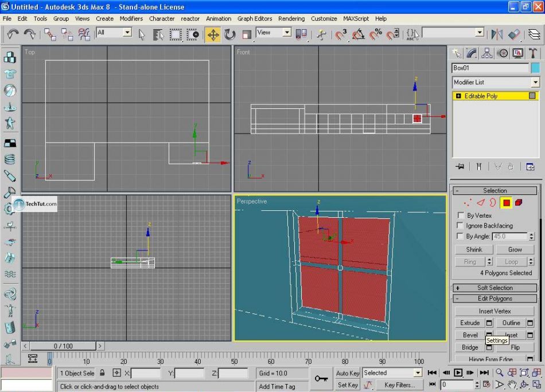The width and height of the screenshot is (545, 392).
Task: Switch to the Motion command panel
Action: pyautogui.click(x=502, y=53)
